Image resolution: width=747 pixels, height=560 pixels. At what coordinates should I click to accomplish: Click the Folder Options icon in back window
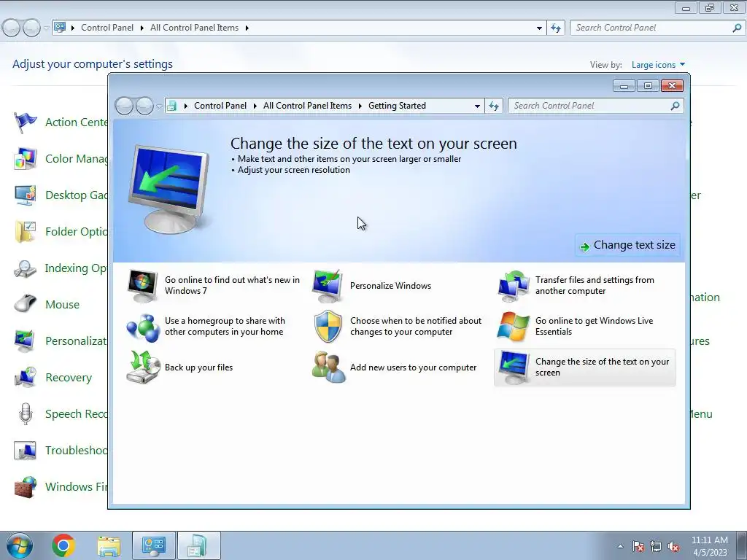pyautogui.click(x=25, y=231)
